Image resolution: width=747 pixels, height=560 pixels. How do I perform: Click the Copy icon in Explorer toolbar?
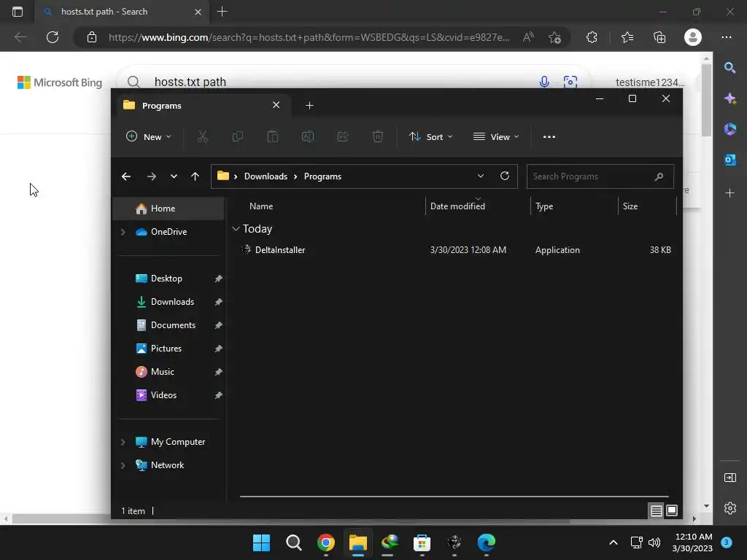(237, 136)
